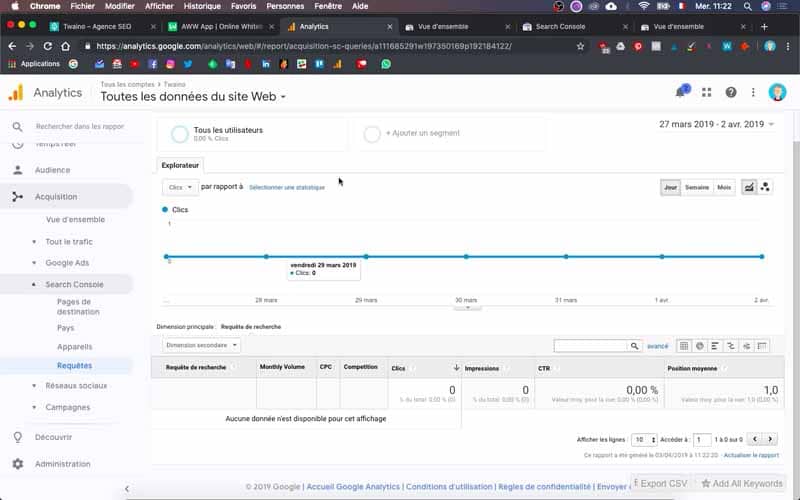The image size is (800, 500).
Task: Open the LinkedIn bookmark
Action: pyautogui.click(x=266, y=64)
